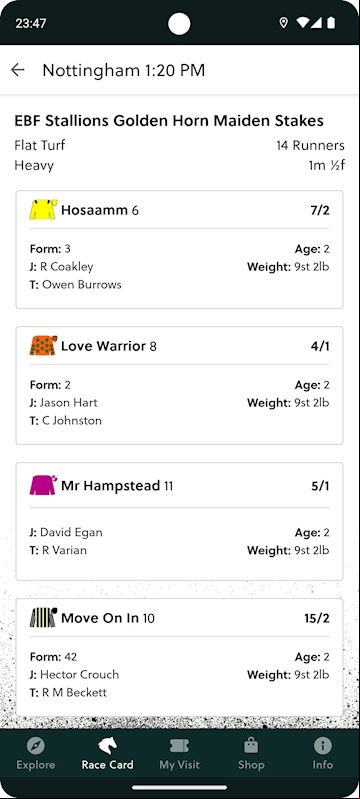Tap Love Warrior's orange starred silks icon

tap(43, 346)
